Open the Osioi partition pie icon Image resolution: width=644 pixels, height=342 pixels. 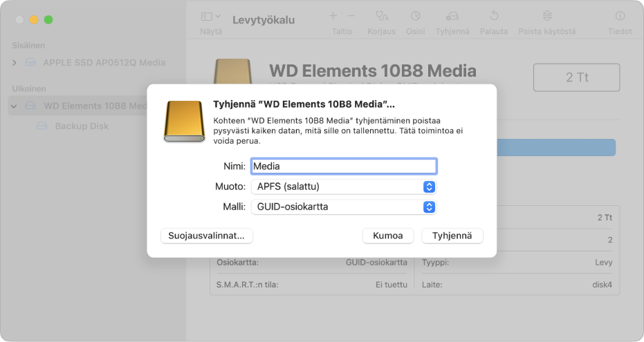coord(416,16)
